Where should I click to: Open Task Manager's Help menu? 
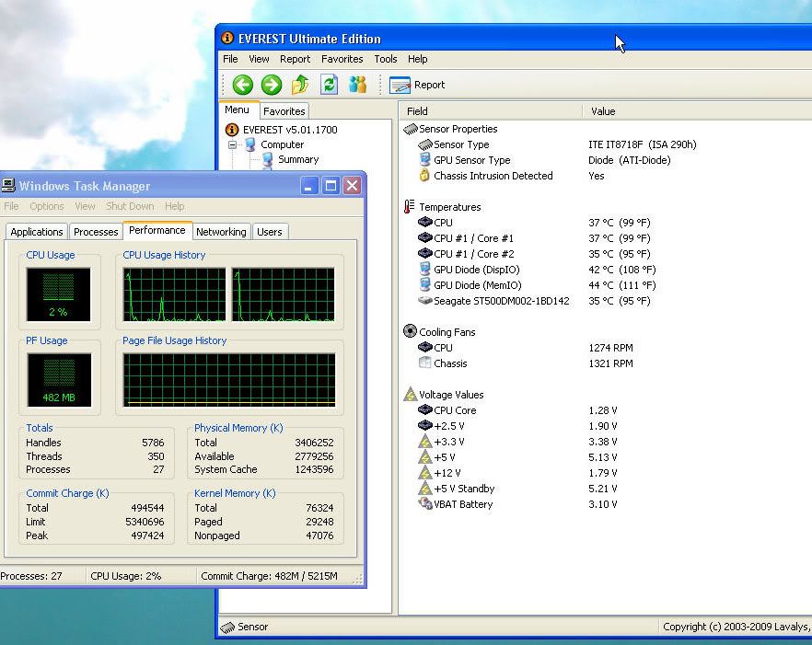click(x=175, y=206)
